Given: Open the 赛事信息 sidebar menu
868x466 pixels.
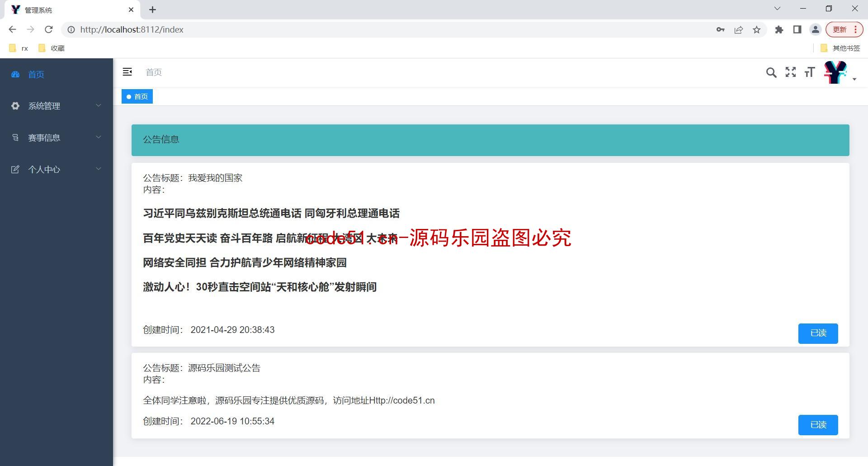Looking at the screenshot, I should [57, 138].
